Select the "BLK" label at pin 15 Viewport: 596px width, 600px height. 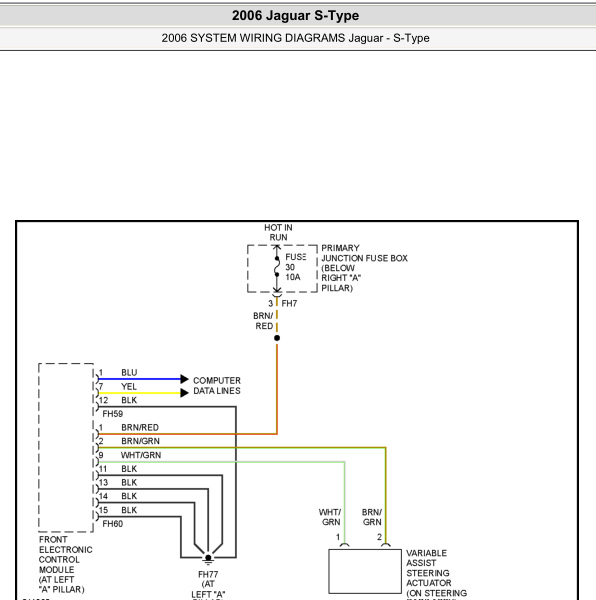pos(129,510)
